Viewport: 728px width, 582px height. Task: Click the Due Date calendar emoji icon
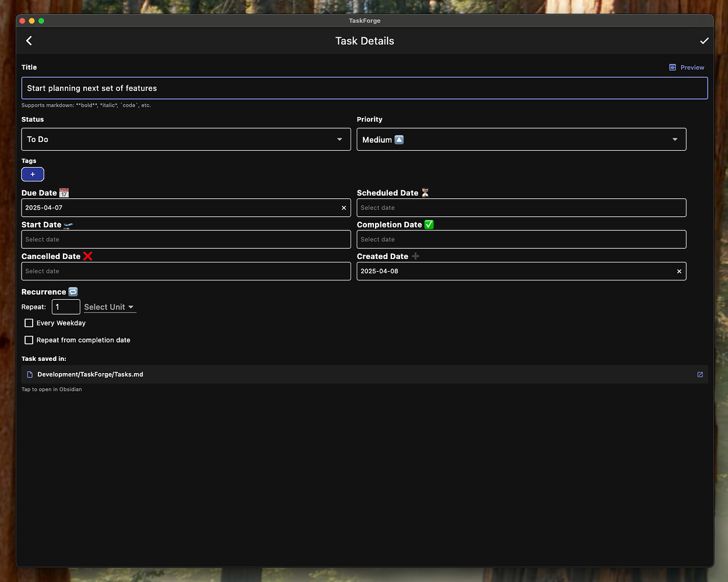(x=63, y=192)
